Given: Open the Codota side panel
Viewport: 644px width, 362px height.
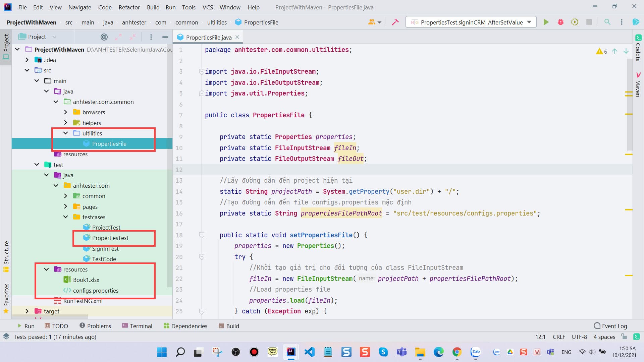Looking at the screenshot, I should (638, 48).
